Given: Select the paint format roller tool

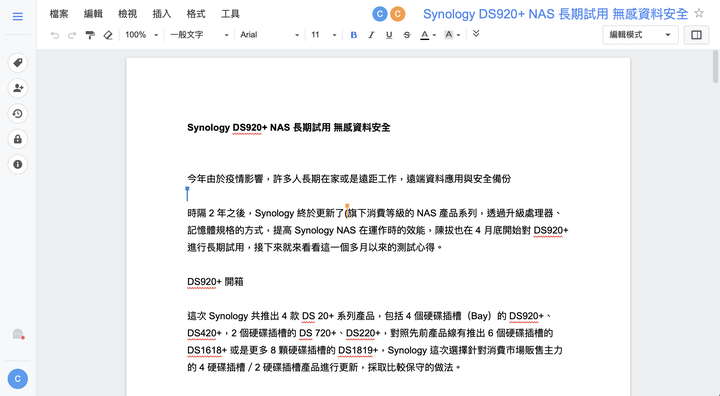Looking at the screenshot, I should tap(90, 35).
